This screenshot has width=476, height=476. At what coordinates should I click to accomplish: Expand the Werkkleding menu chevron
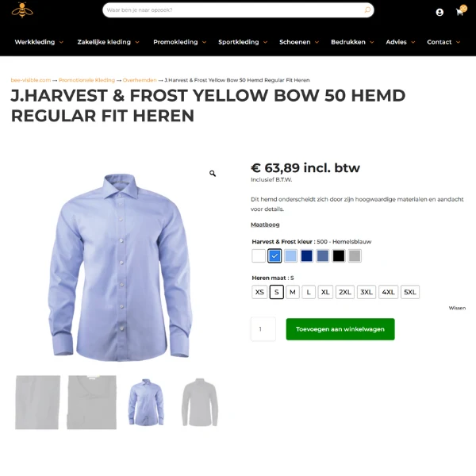61,42
